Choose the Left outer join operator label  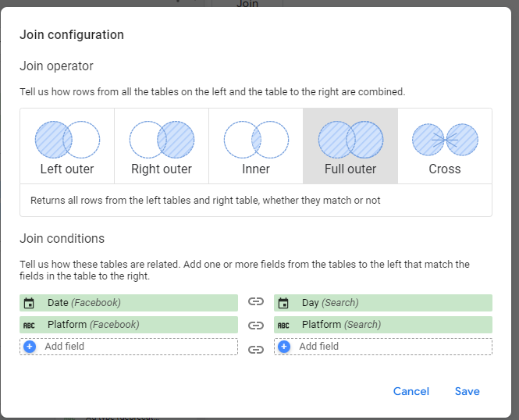67,169
